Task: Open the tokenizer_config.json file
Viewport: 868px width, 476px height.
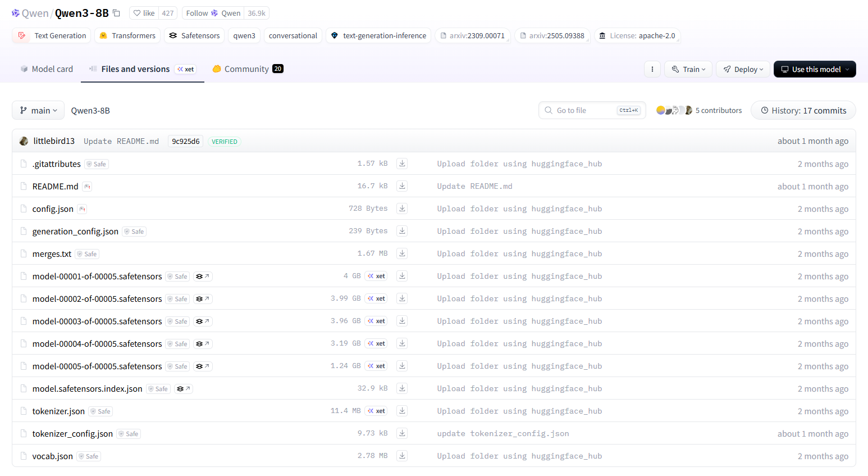Action: [x=72, y=433]
